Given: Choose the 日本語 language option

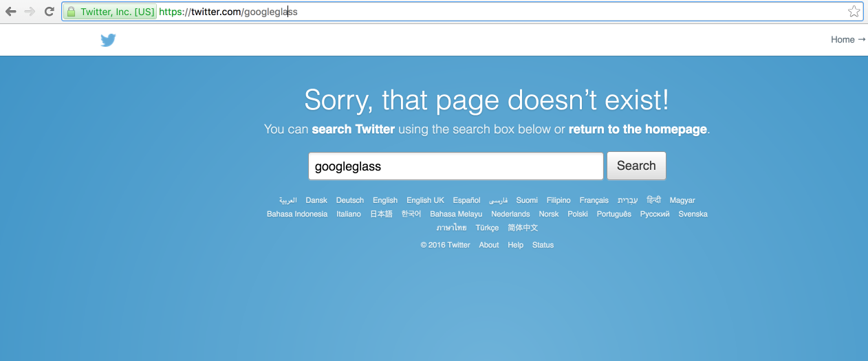Looking at the screenshot, I should (381, 214).
